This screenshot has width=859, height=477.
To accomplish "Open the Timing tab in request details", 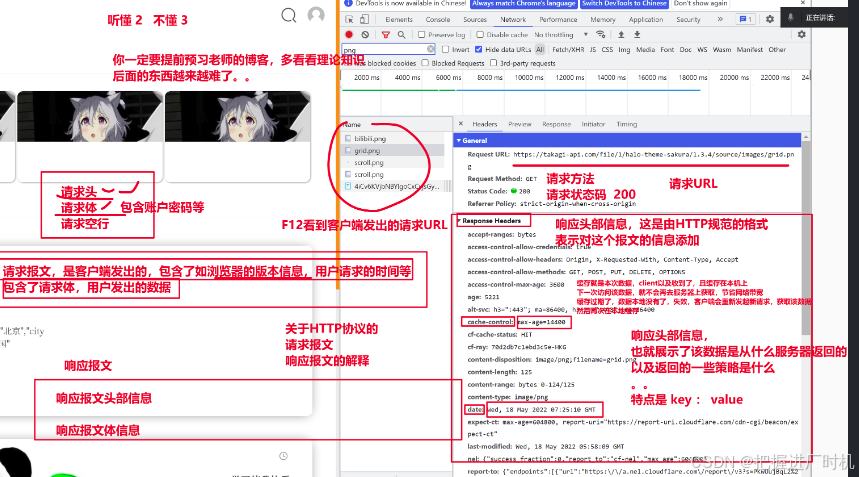I will point(627,124).
